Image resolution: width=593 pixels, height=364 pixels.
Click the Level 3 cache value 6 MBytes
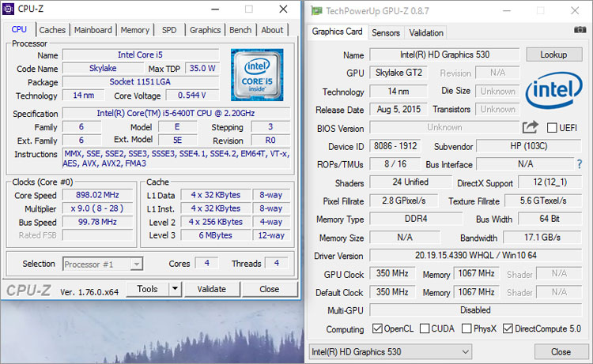pos(216,235)
